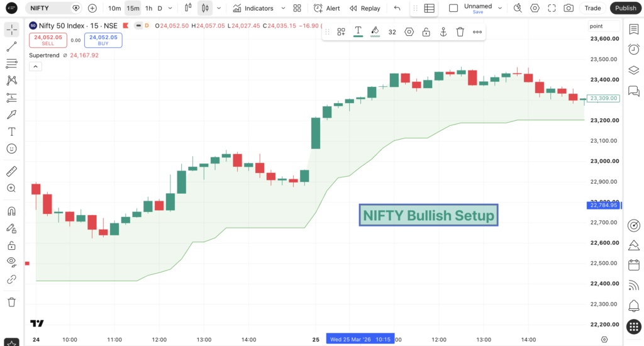The height and width of the screenshot is (346, 644).
Task: Open drawing templates in floating toolbar
Action: tap(341, 32)
